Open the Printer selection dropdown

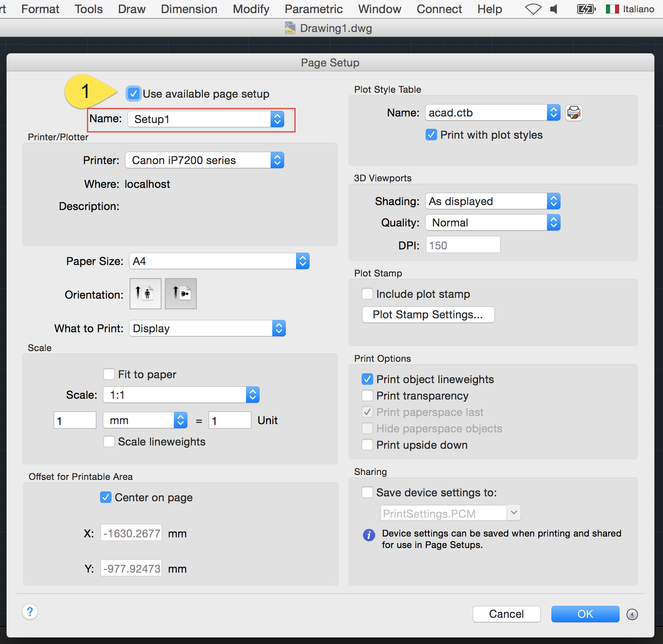[x=278, y=160]
